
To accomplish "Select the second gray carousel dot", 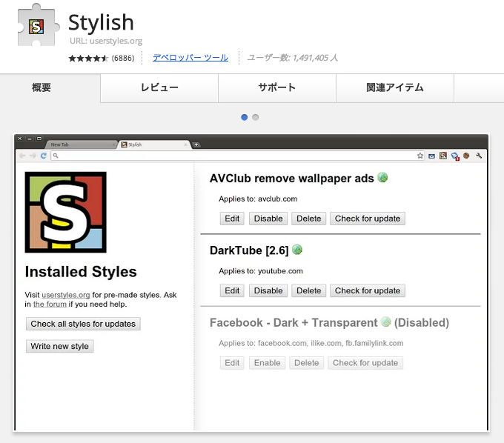I will point(256,117).
